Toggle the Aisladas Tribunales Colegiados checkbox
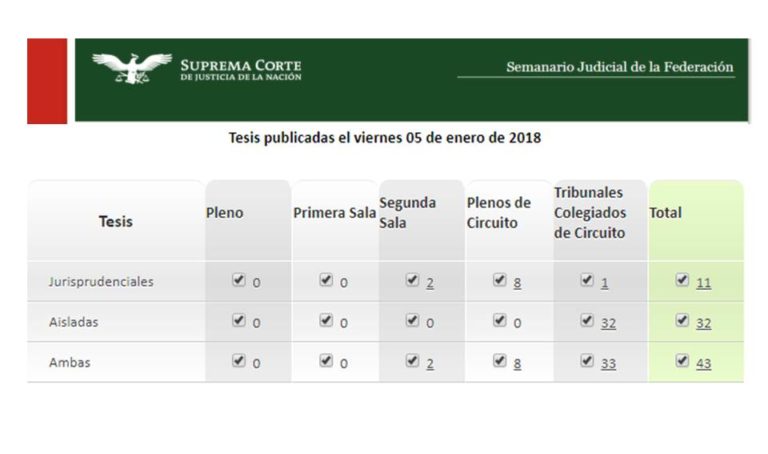This screenshot has width=768, height=454. (x=587, y=320)
